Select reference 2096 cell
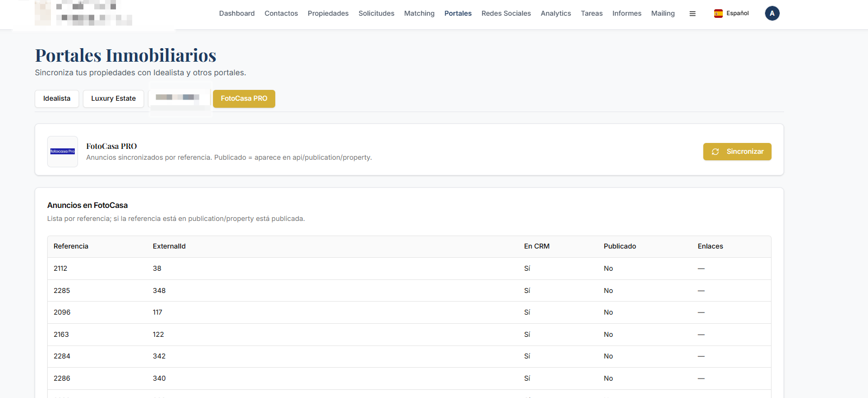 coord(62,312)
